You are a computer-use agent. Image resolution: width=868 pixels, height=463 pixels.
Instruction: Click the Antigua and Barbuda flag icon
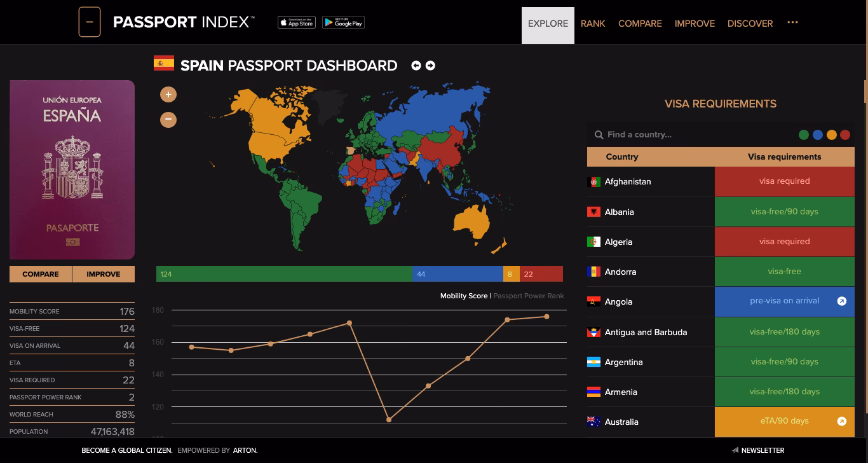tap(593, 332)
